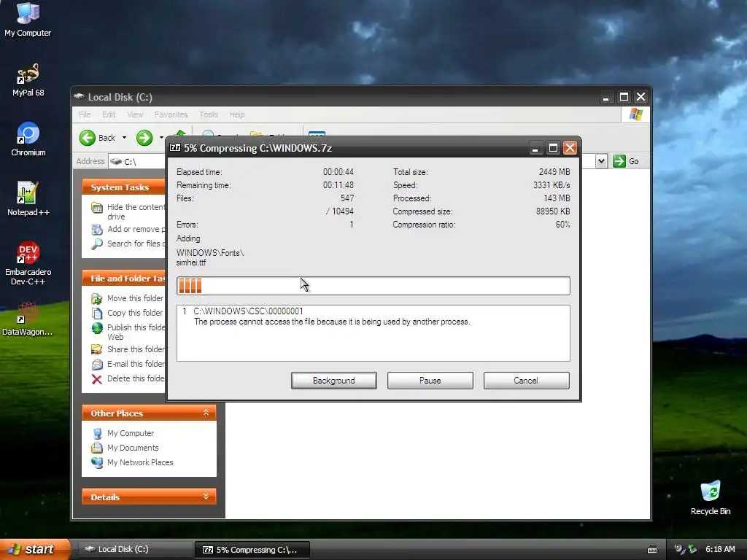This screenshot has height=560, width=747.
Task: Click the Speed 3331 KB/s value
Action: 551,185
